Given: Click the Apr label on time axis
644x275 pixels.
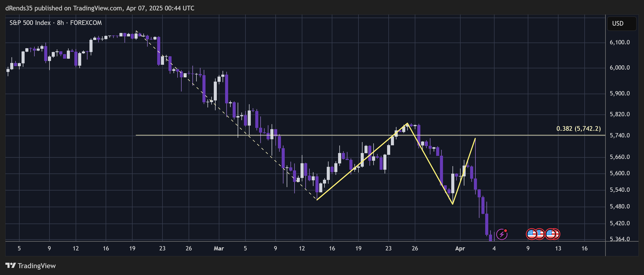Looking at the screenshot, I should (460, 248).
